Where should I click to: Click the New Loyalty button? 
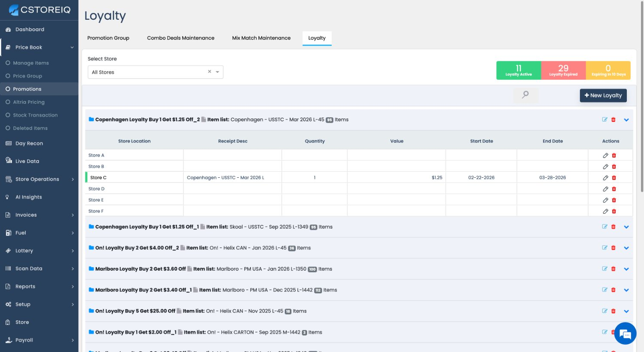tap(603, 95)
